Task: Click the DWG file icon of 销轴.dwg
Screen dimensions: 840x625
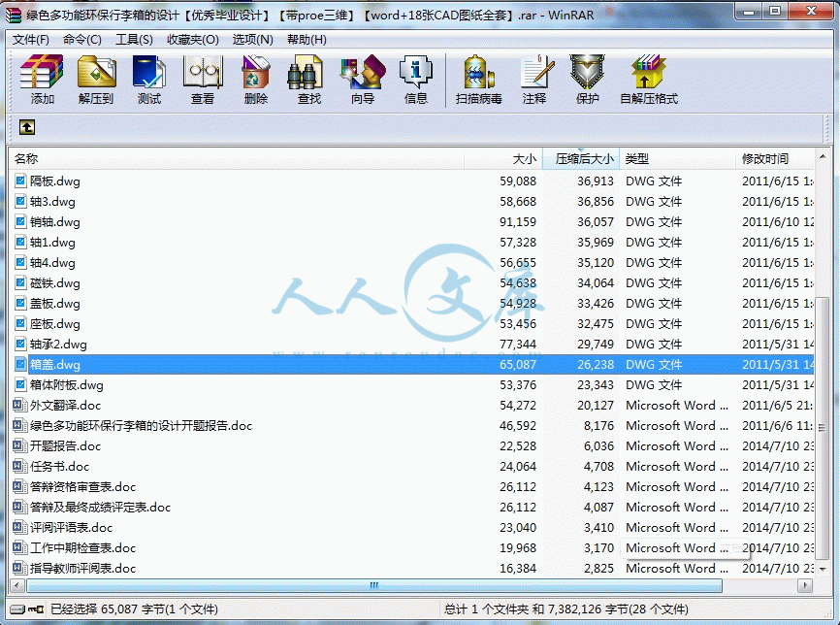Action: [20, 221]
